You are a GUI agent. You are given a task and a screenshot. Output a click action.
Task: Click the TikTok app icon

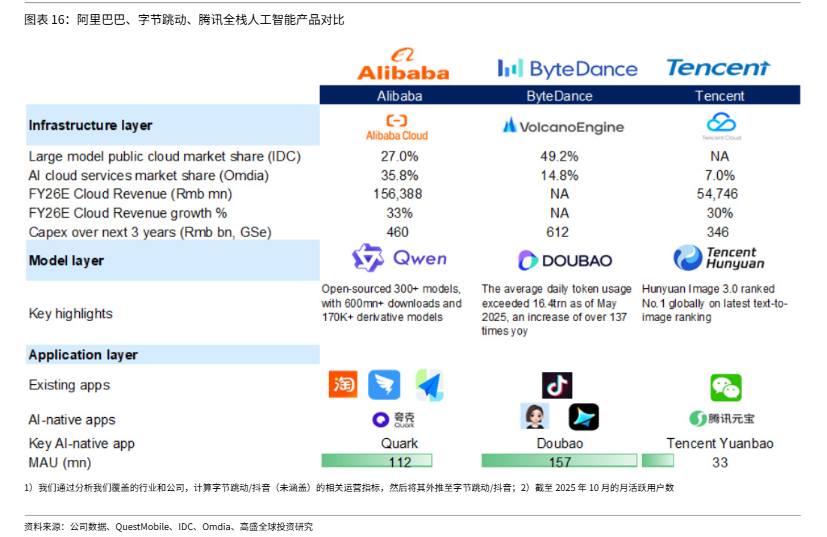click(x=557, y=385)
